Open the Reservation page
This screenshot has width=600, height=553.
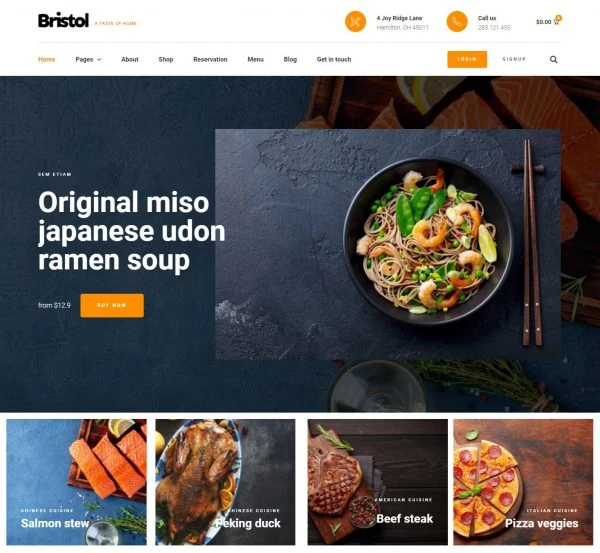click(210, 59)
